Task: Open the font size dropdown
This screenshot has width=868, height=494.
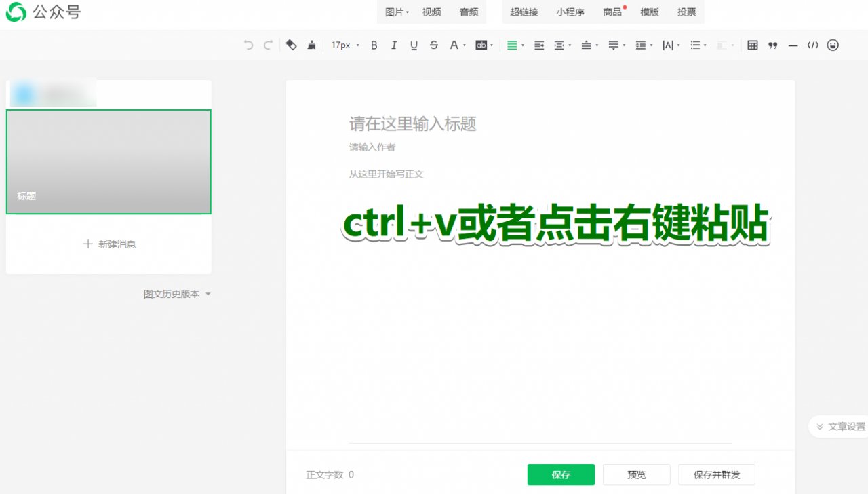Action: (344, 45)
